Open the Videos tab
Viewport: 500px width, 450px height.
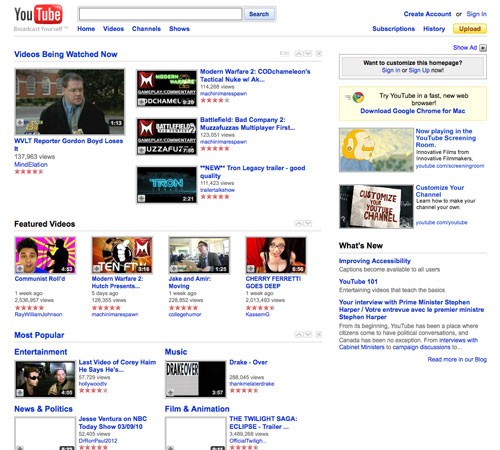(x=113, y=29)
